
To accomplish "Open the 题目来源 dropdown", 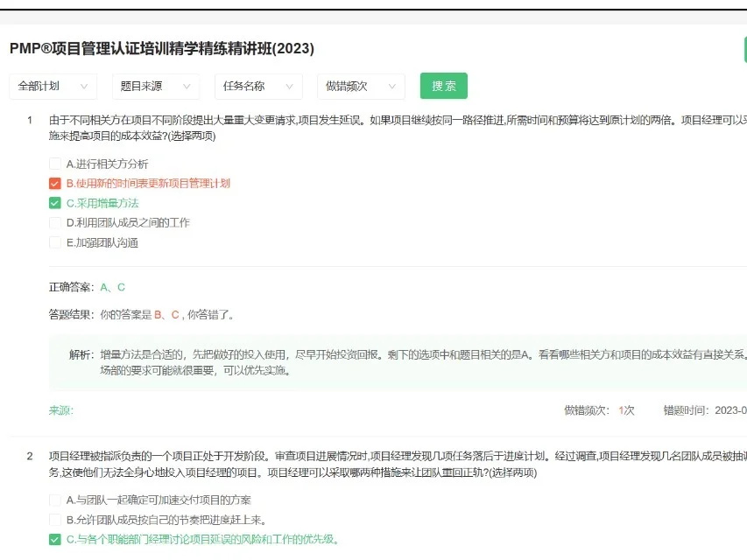I will pos(155,87).
